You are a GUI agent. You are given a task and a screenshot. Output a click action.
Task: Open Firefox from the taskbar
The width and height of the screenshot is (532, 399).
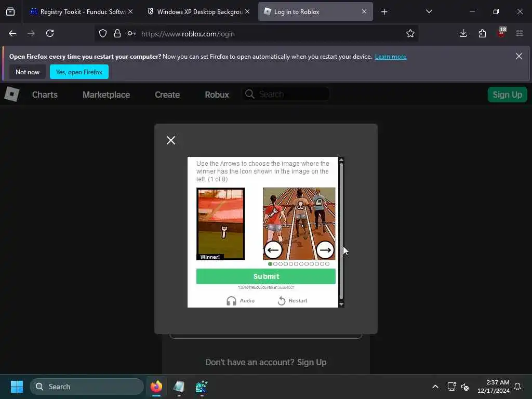156,387
